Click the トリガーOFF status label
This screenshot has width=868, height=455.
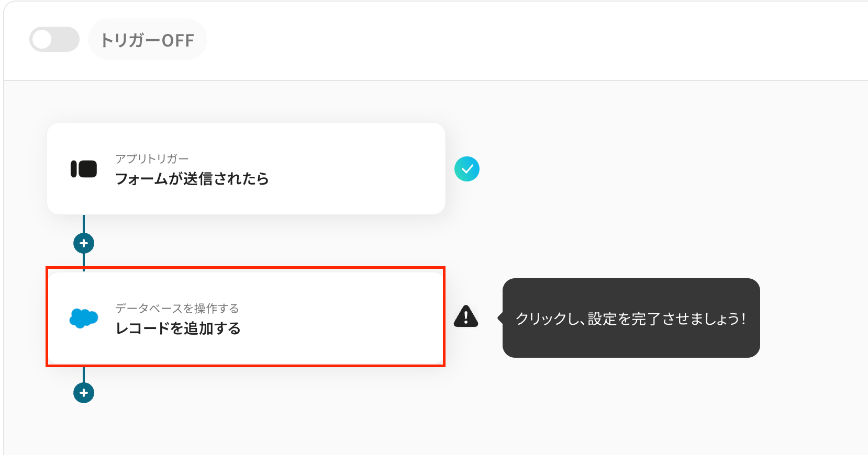[147, 40]
